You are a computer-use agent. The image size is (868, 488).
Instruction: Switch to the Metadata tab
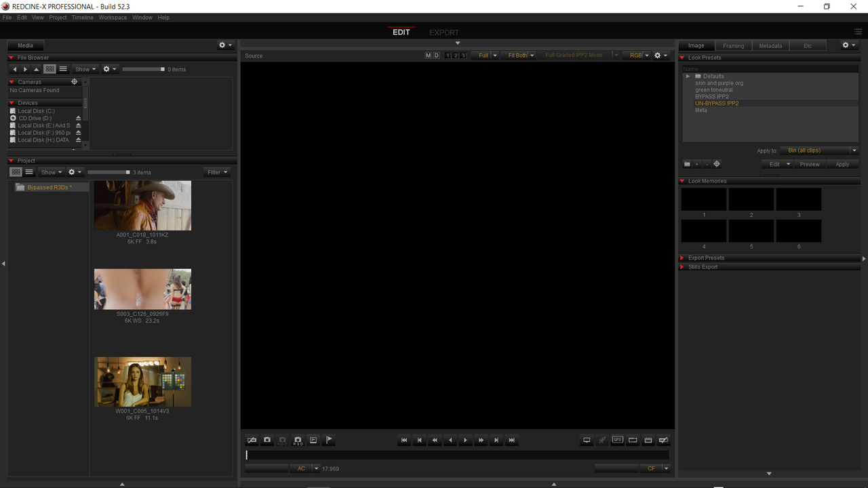pos(770,45)
